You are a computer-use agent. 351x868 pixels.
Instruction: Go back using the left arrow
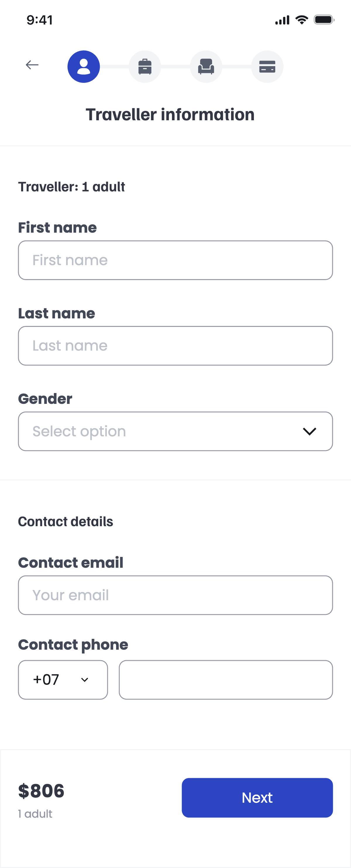pyautogui.click(x=32, y=65)
